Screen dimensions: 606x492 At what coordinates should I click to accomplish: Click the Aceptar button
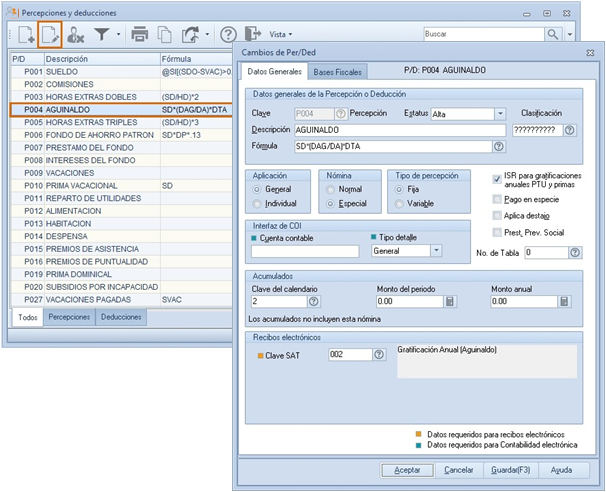[407, 470]
